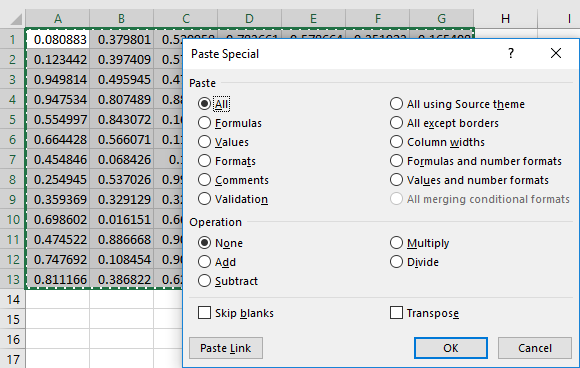Select row 16 header
Image resolution: width=580 pixels, height=368 pixels.
[x=13, y=339]
